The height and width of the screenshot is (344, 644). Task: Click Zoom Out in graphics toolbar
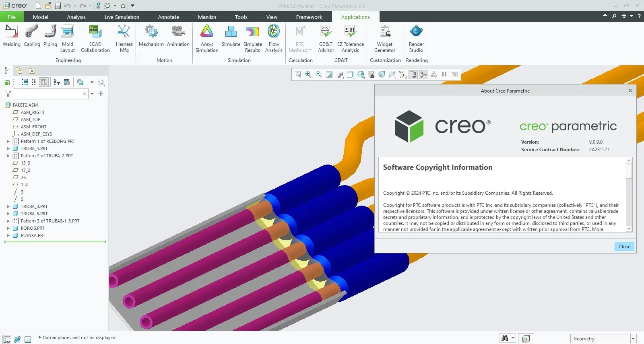coord(319,74)
